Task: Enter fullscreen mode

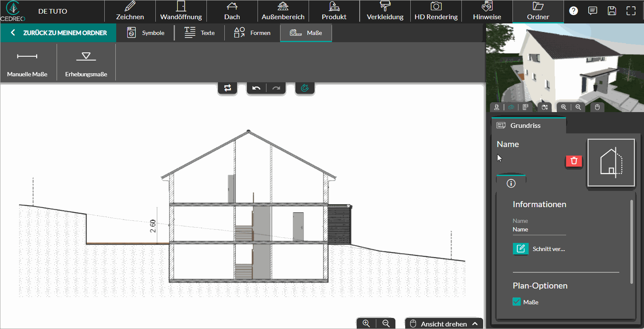Action: [x=631, y=11]
